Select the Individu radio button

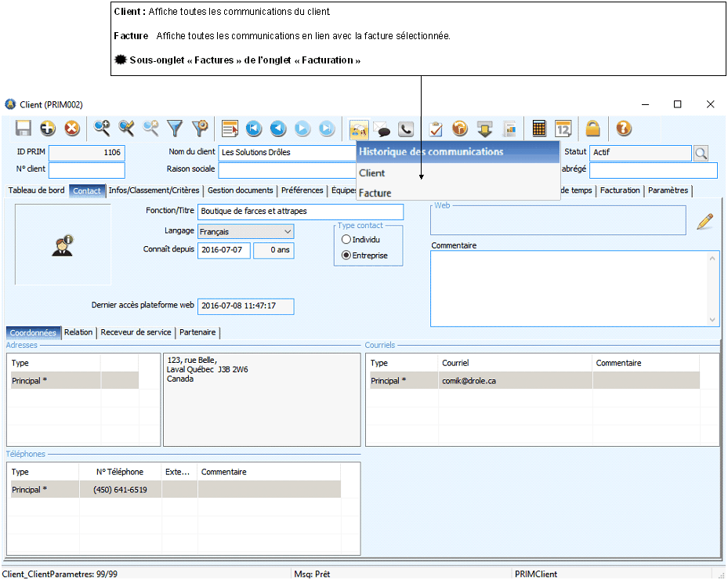[x=346, y=240]
